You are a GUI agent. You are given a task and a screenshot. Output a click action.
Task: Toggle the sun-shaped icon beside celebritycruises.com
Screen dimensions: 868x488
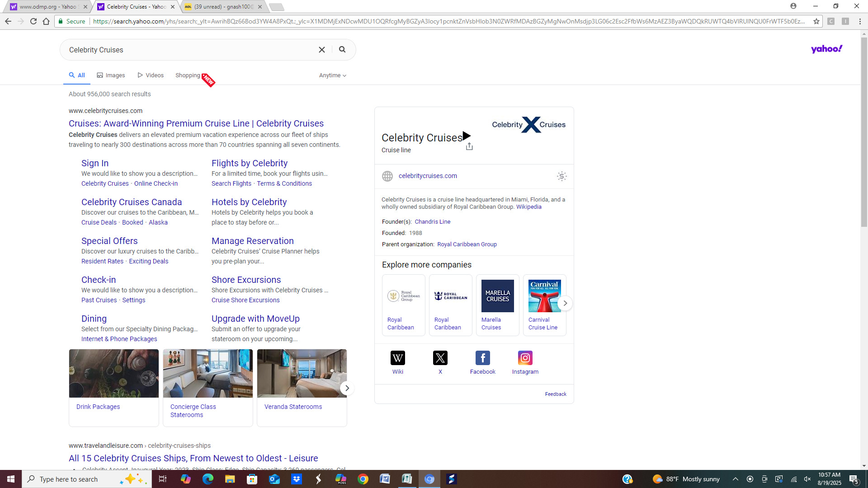coord(561,176)
